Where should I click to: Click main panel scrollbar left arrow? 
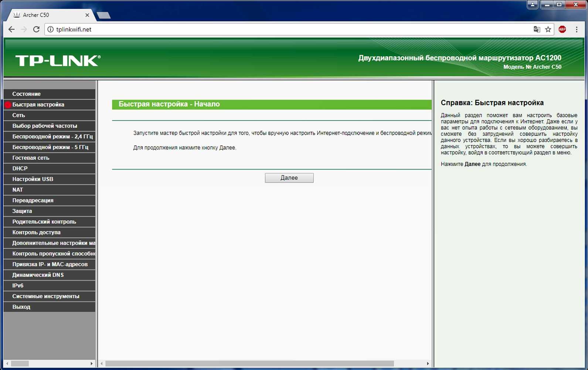coord(102,364)
